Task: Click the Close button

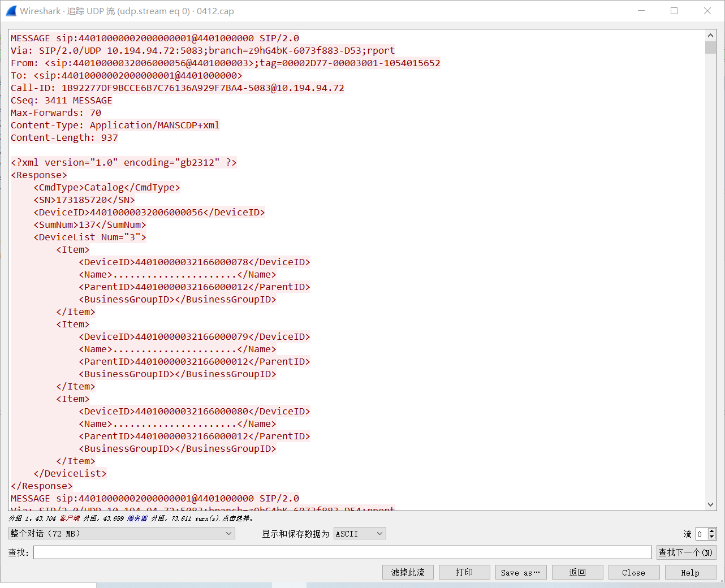Action: click(x=634, y=572)
